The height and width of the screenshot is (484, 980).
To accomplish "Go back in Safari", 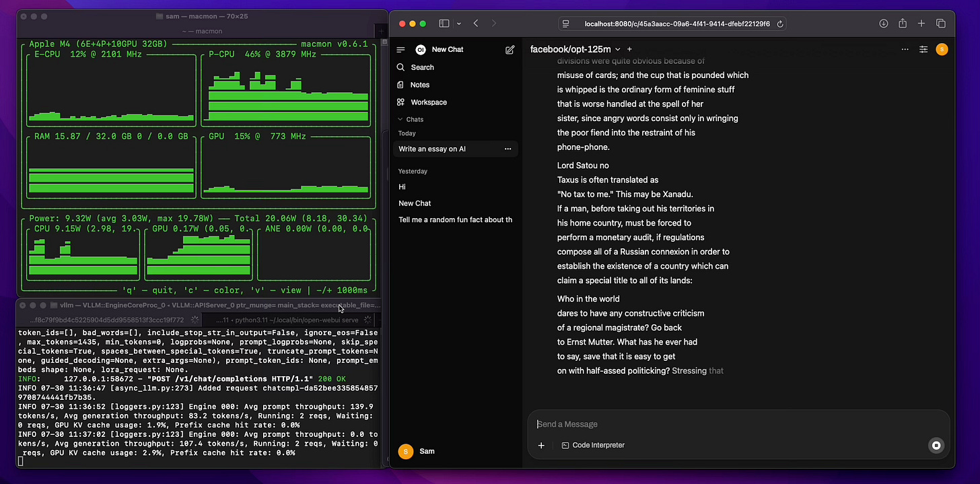I will [x=476, y=24].
